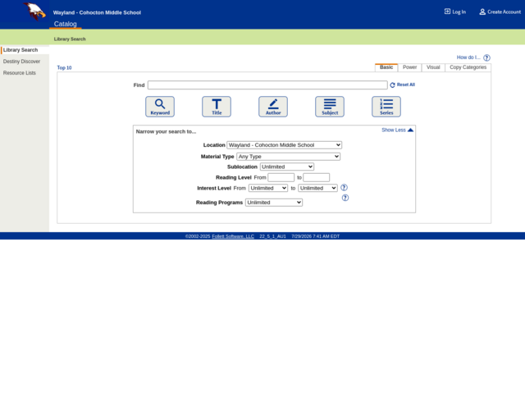Open the Copy Categories tab
The image size is (525, 420).
click(x=468, y=67)
